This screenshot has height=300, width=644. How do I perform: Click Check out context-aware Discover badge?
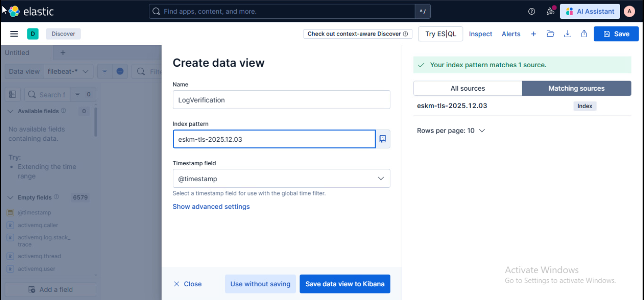click(x=358, y=34)
